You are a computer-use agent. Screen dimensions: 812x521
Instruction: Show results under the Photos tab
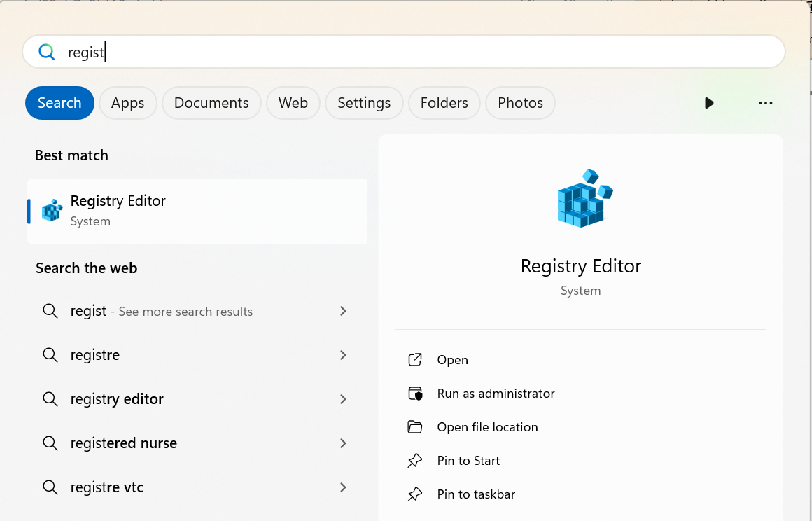click(520, 103)
